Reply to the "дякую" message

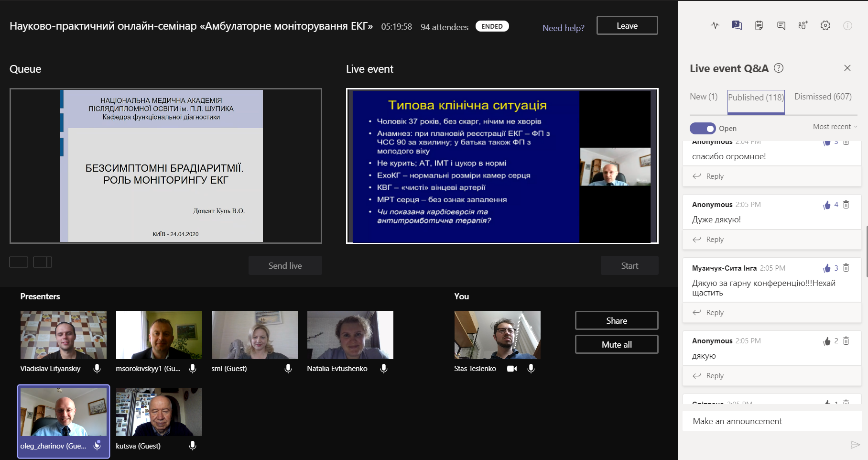pos(708,376)
